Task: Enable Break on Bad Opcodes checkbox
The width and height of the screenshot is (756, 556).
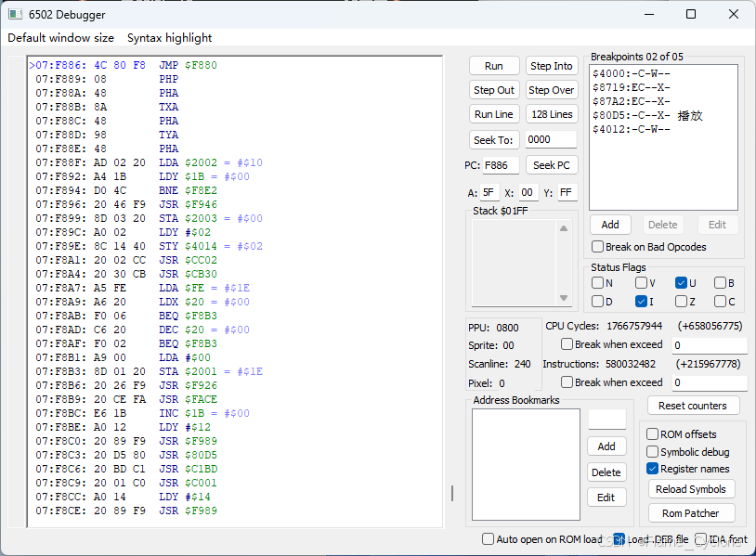Action: pos(597,247)
